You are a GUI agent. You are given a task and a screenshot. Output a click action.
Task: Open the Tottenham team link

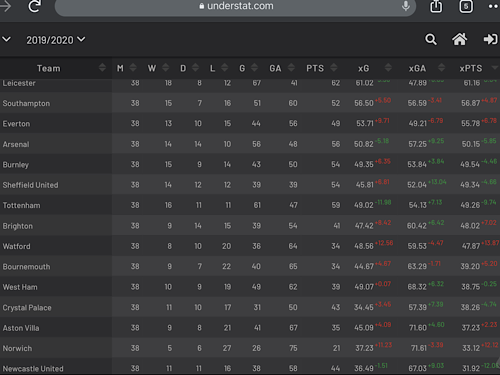point(21,205)
